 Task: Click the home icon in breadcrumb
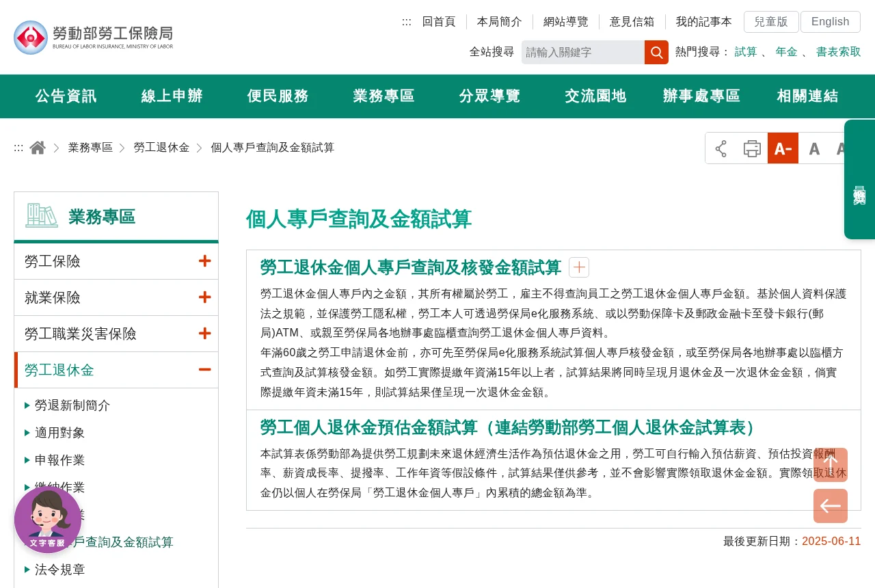pos(38,148)
